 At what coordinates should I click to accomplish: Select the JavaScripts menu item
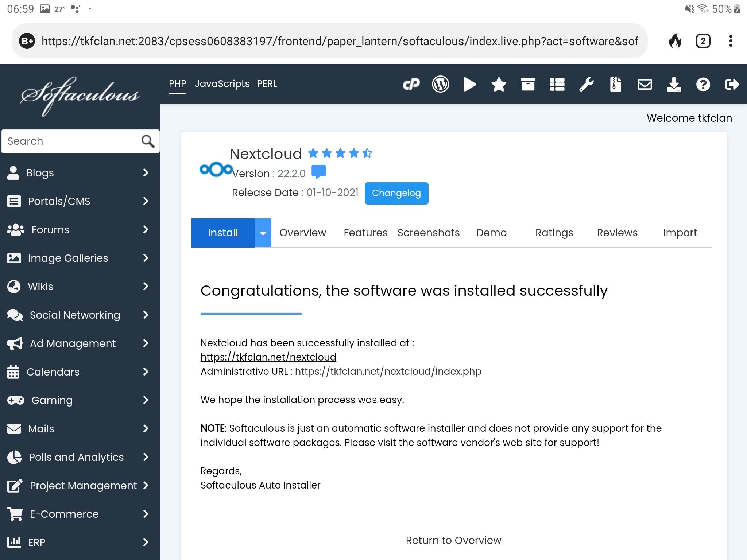(222, 84)
